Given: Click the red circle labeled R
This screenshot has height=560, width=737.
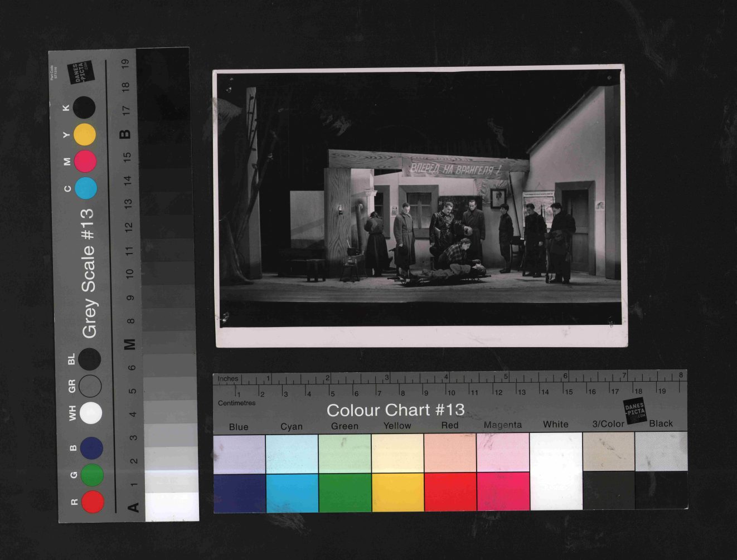Looking at the screenshot, I should tap(93, 501).
